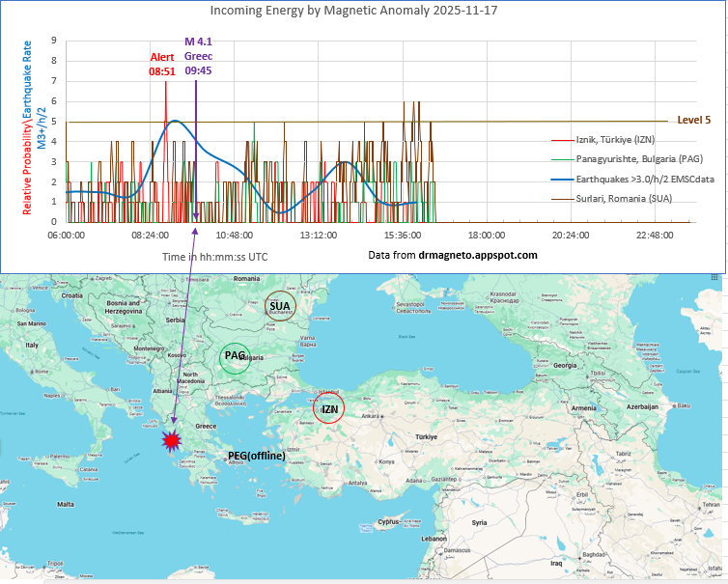Click the PEG(offline) station label
Viewport: 728px width, 584px height.
[261, 455]
